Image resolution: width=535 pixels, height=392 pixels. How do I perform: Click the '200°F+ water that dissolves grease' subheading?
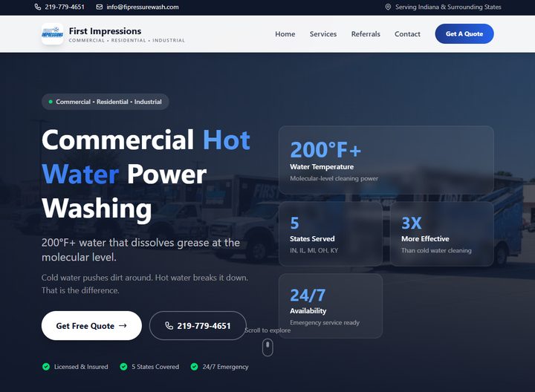pyautogui.click(x=140, y=250)
